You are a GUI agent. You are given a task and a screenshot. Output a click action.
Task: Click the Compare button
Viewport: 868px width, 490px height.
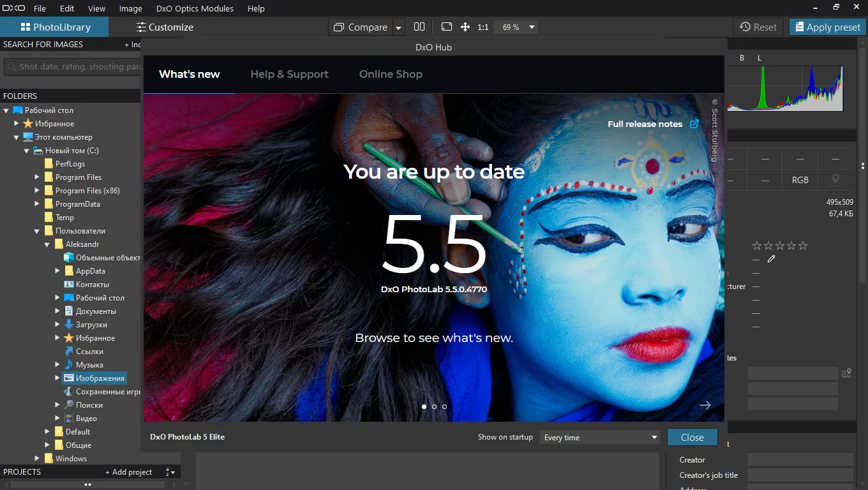[x=361, y=27]
